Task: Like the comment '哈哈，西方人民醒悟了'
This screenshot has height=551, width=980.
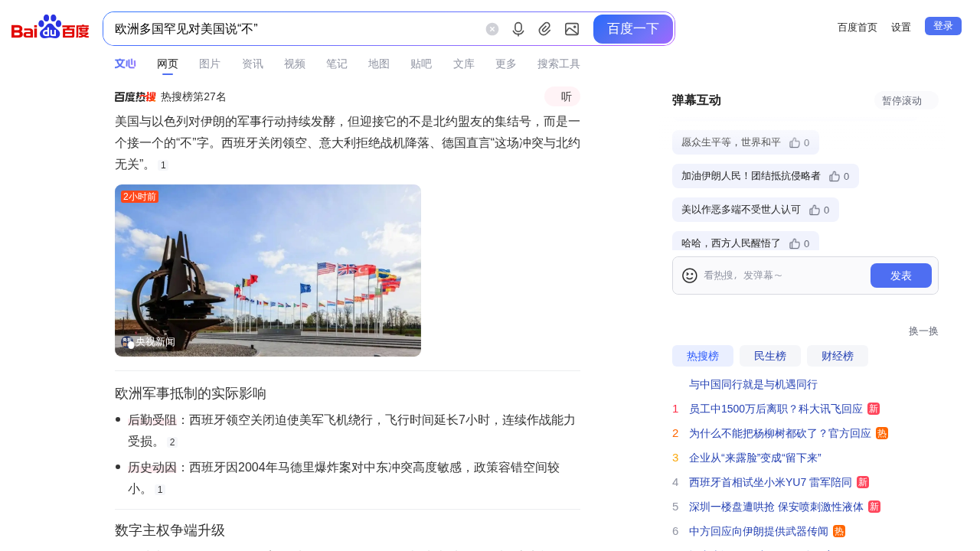Action: click(x=795, y=243)
